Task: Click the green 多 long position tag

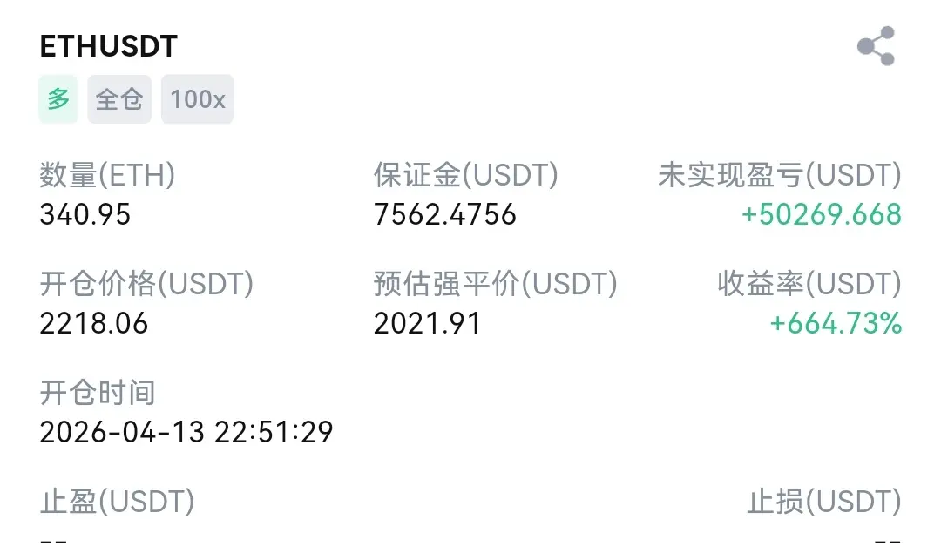Action: (x=58, y=99)
